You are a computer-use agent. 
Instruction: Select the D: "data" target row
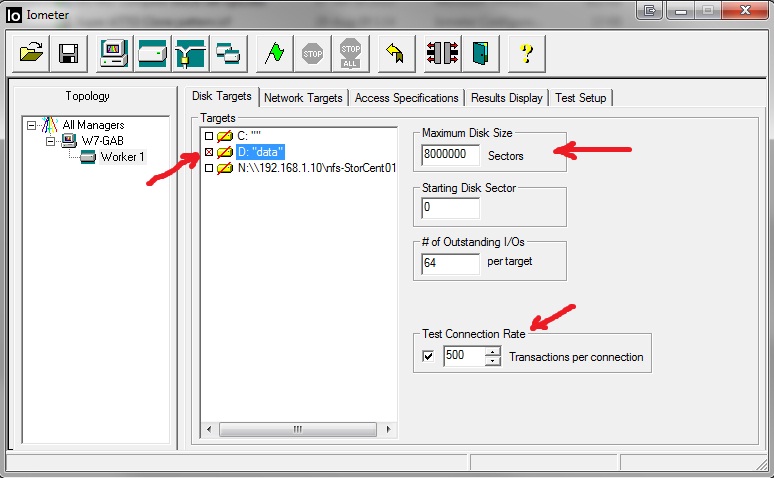[260, 152]
